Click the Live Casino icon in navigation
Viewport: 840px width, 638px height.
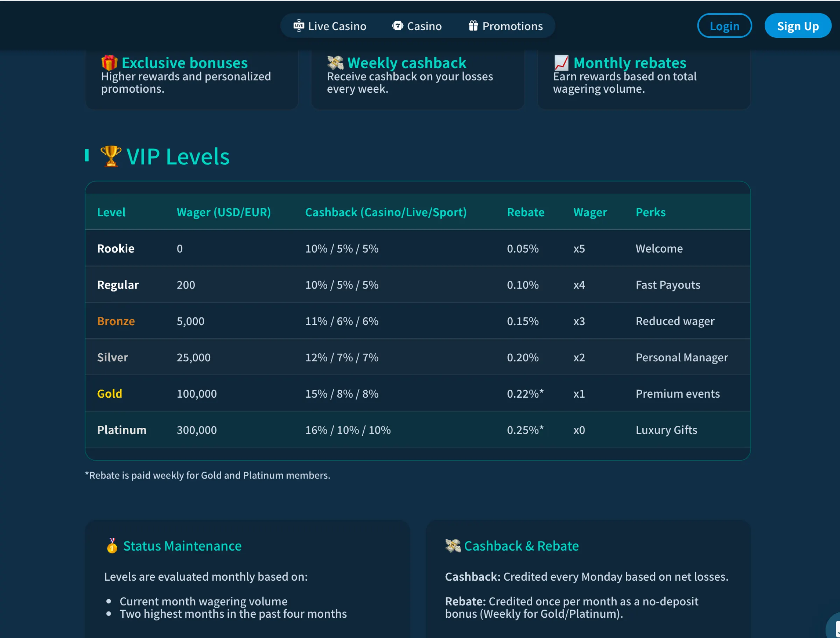tap(299, 26)
